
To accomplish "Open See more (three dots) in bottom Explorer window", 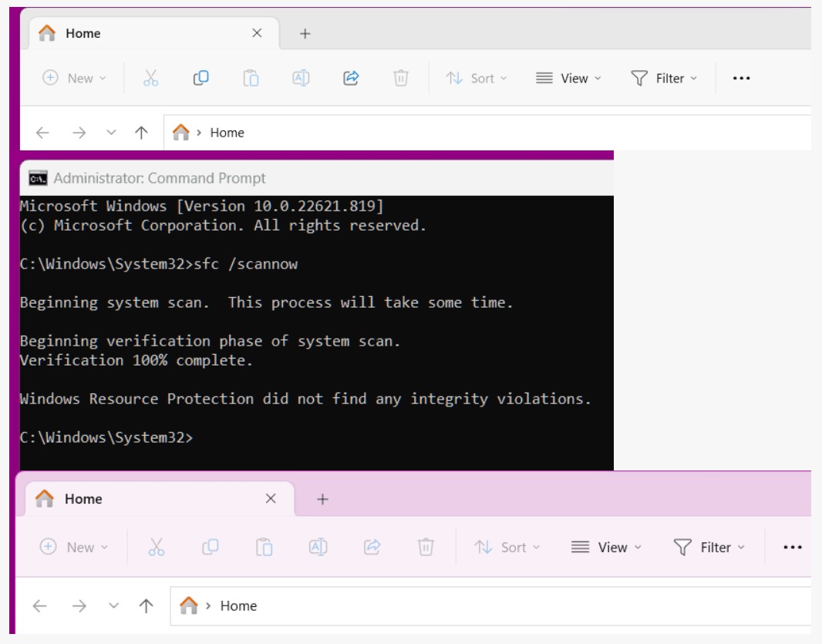I will (792, 547).
